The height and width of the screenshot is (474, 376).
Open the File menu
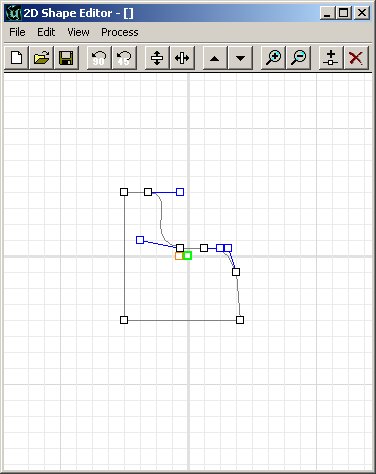17,32
